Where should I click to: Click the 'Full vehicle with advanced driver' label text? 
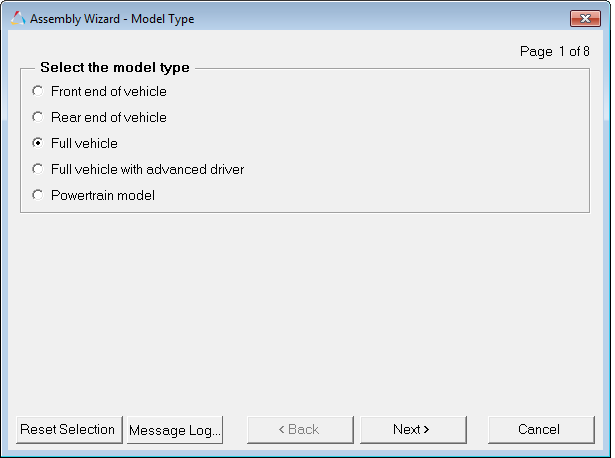[147, 169]
